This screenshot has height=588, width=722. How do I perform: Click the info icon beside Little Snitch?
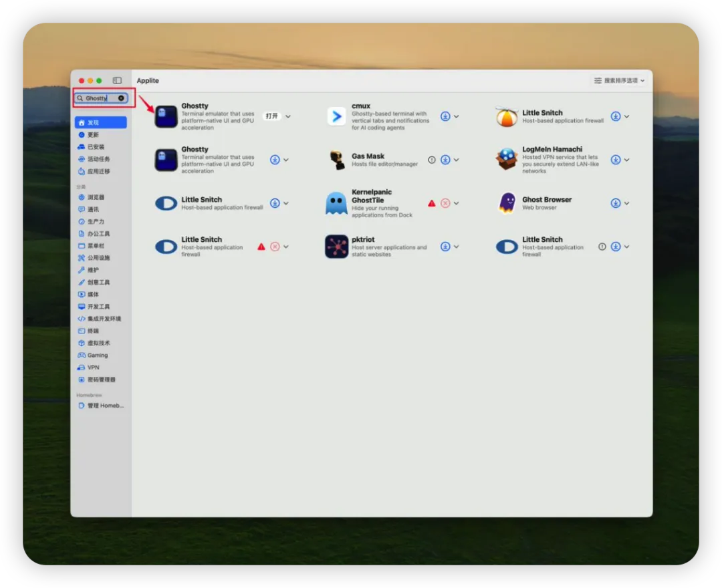(x=602, y=247)
